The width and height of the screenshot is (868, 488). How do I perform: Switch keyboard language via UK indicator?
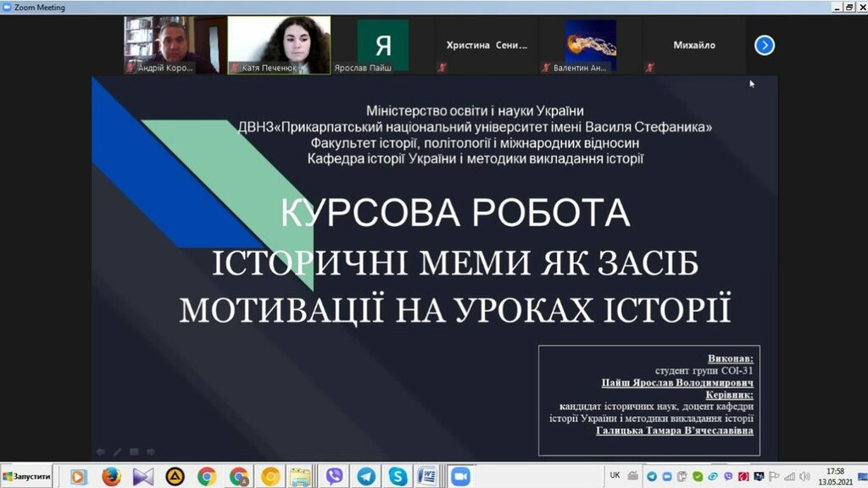pyautogui.click(x=615, y=475)
